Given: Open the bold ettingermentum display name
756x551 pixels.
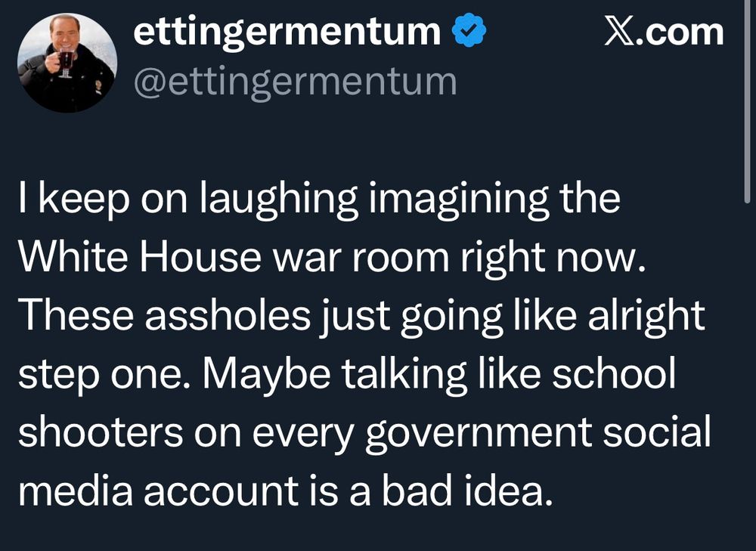Looking at the screenshot, I should point(288,33).
